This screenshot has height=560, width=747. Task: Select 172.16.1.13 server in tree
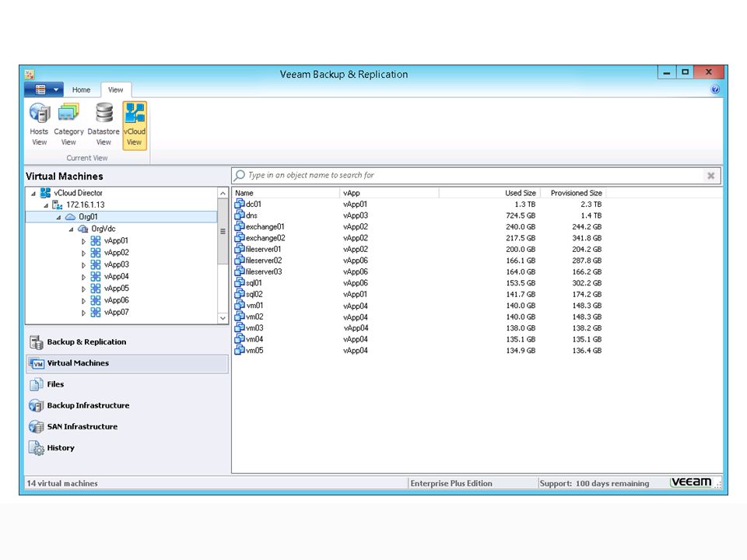click(86, 205)
